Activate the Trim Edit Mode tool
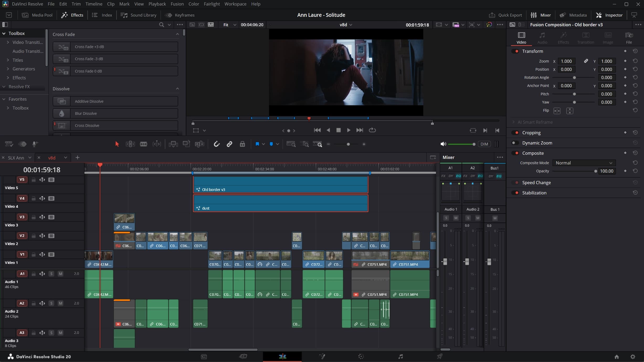Viewport: 644px width, 362px height. click(130, 144)
